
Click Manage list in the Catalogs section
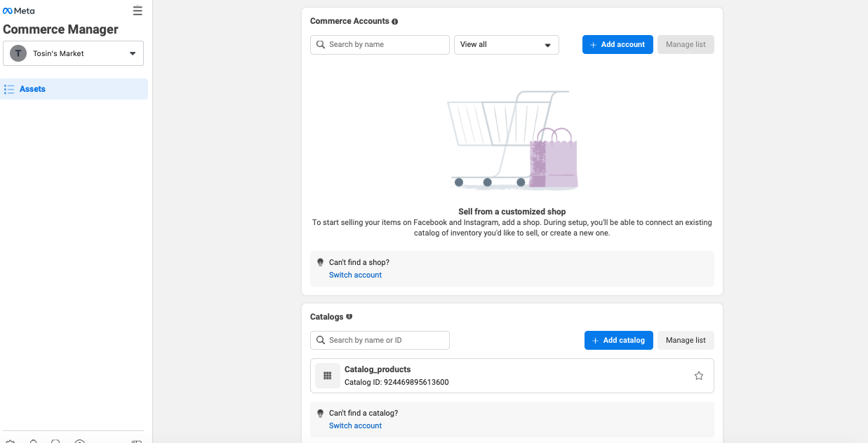click(686, 340)
